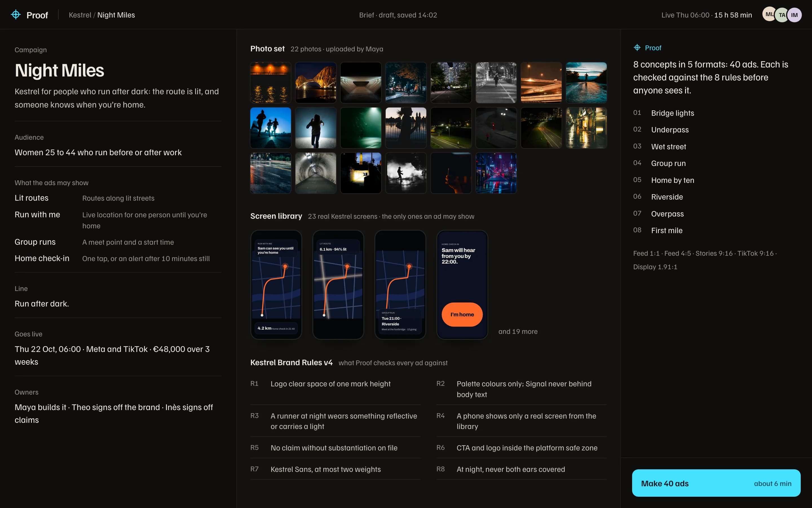
Task: Open ML user avatar
Action: tap(769, 14)
